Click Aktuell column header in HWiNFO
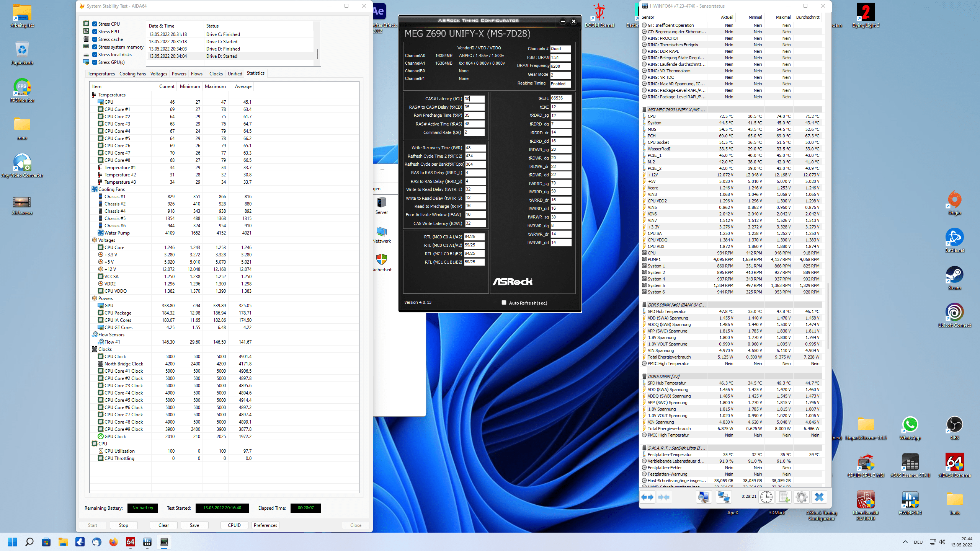Image resolution: width=980 pixels, height=551 pixels. point(727,17)
